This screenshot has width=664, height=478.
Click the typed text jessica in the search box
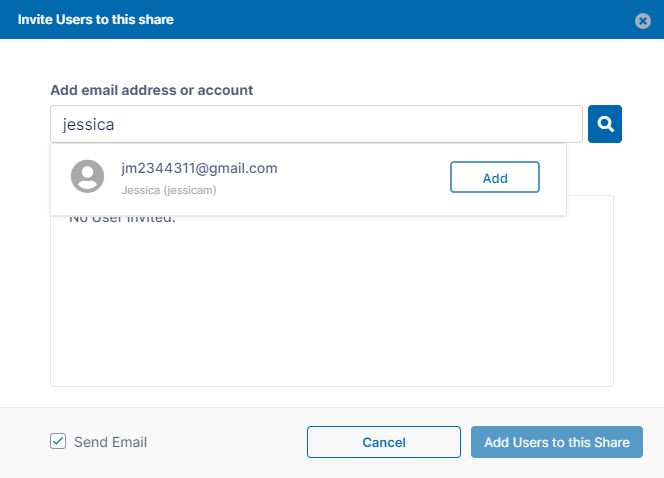(89, 125)
